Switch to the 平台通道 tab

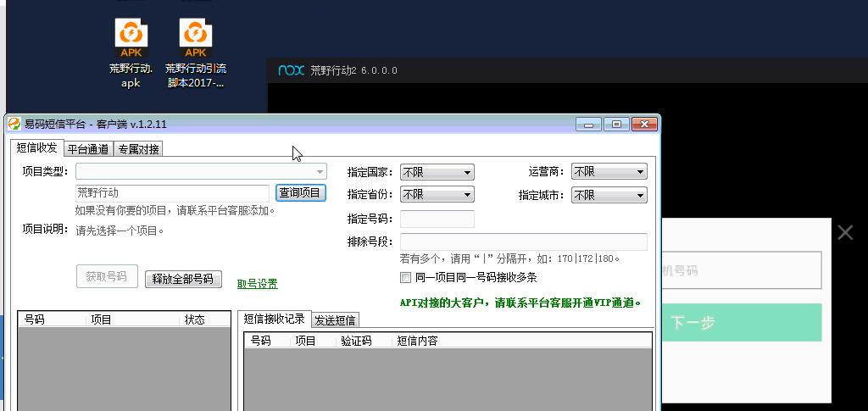point(88,149)
